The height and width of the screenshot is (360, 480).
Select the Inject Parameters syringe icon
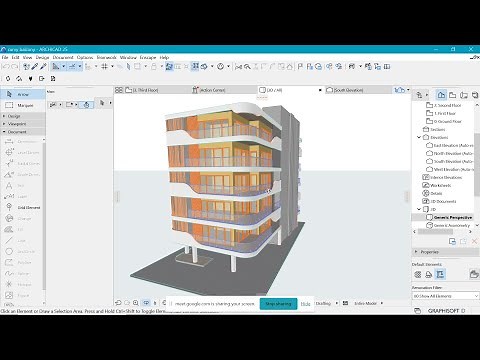(43, 67)
